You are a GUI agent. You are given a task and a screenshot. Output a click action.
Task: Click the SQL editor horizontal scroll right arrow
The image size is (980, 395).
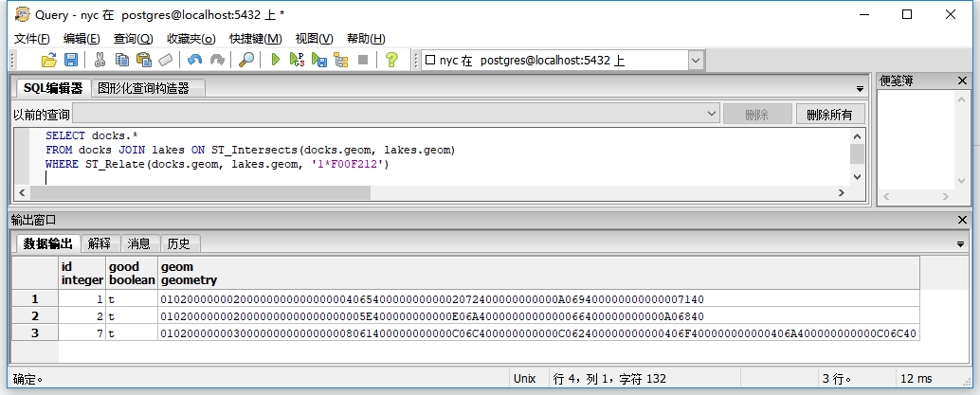click(x=844, y=192)
